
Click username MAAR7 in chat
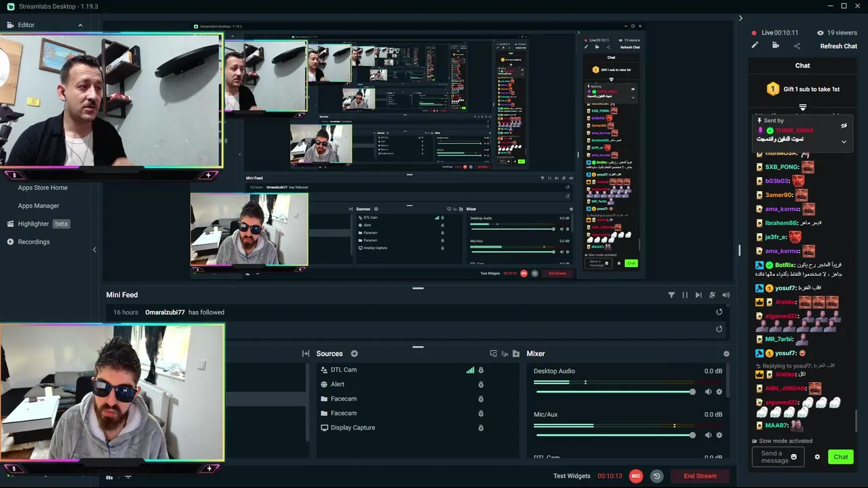[x=776, y=426]
